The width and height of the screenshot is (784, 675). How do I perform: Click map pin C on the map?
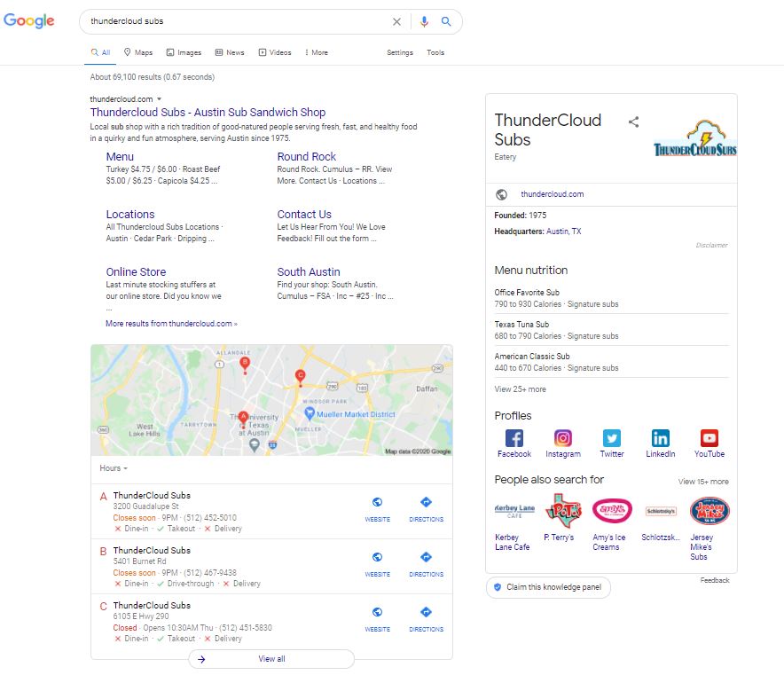pos(300,376)
